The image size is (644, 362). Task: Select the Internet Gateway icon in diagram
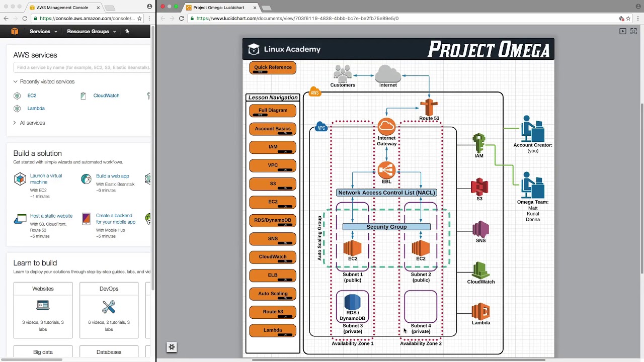[x=386, y=126]
